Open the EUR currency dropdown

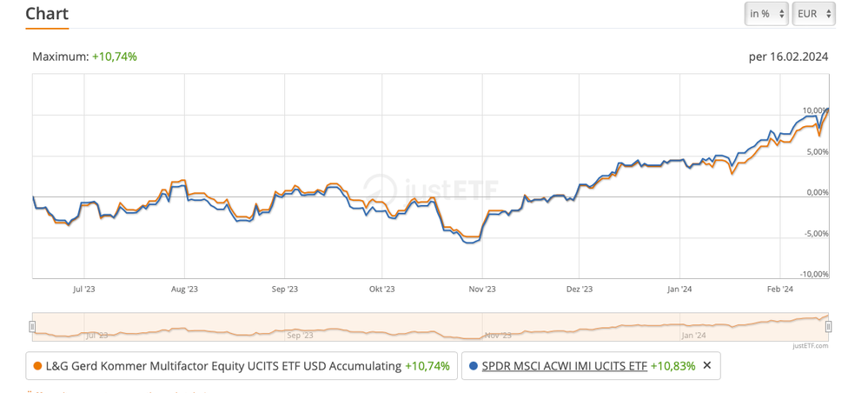coord(813,13)
